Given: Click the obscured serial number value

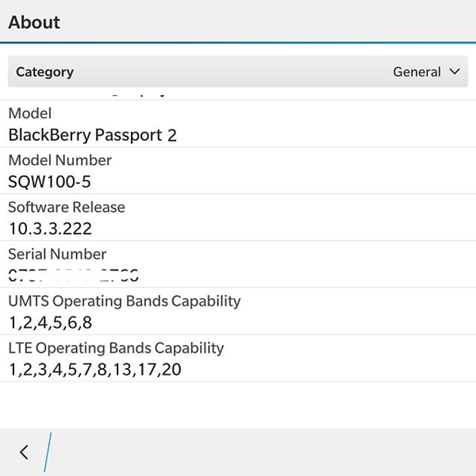Looking at the screenshot, I should coord(74,275).
